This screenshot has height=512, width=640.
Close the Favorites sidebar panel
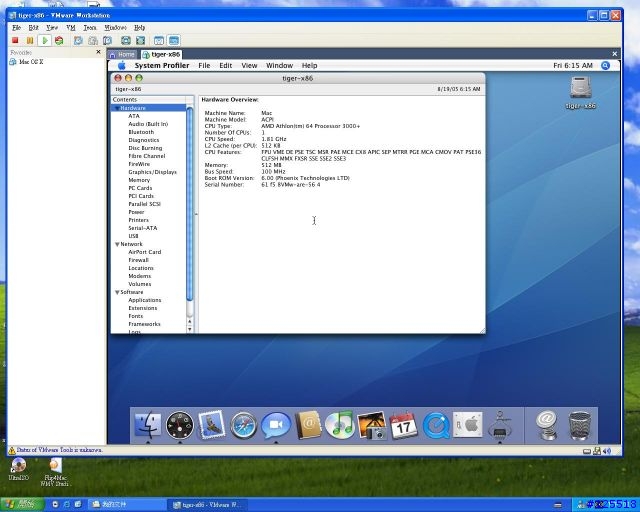coord(98,52)
